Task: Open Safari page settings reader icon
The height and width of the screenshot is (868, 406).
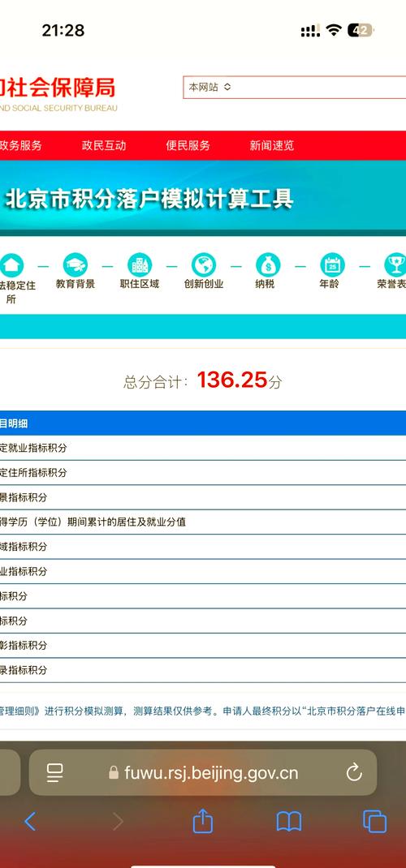Action: (55, 772)
